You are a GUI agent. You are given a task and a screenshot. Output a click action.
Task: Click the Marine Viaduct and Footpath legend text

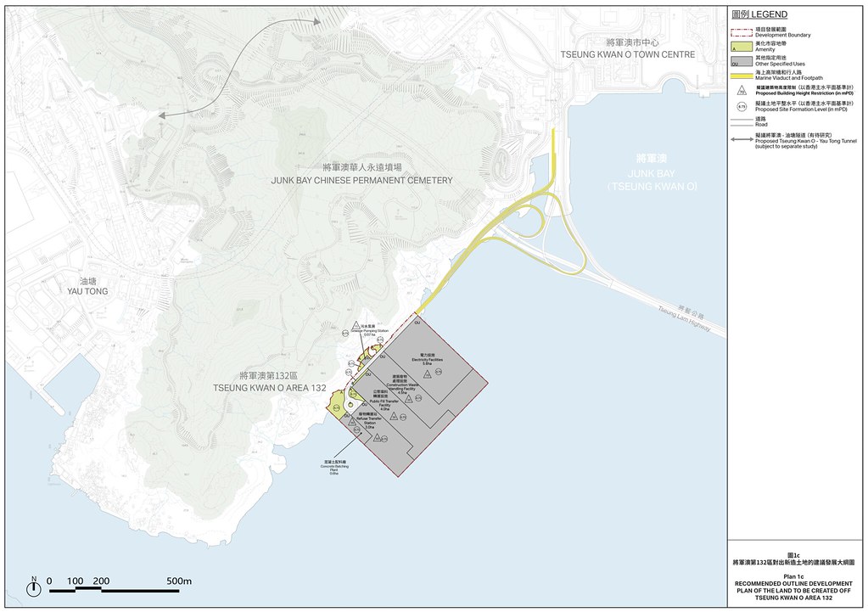pos(789,78)
